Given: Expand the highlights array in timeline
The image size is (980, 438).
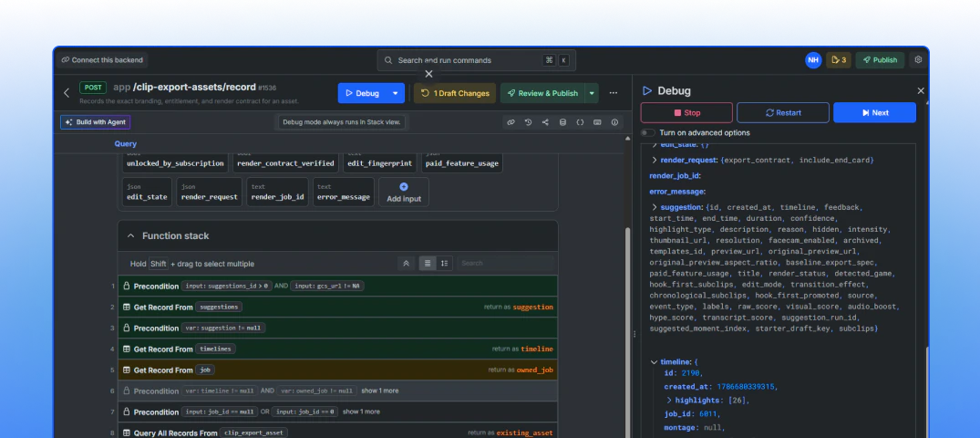Looking at the screenshot, I should tap(669, 401).
